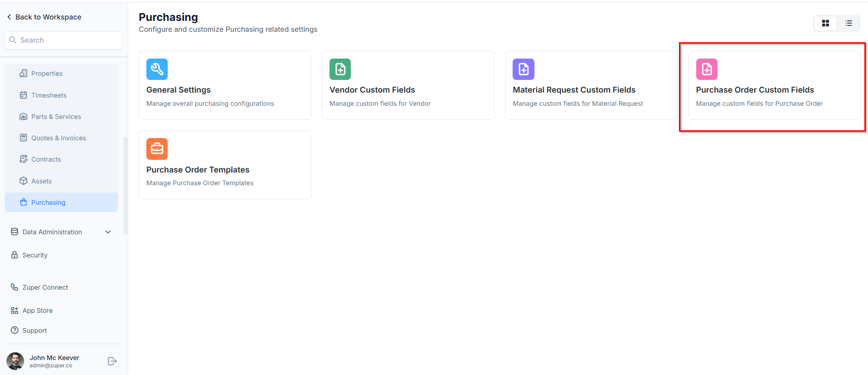Click the Assets cube icon
Image resolution: width=868 pixels, height=375 pixels.
click(23, 181)
